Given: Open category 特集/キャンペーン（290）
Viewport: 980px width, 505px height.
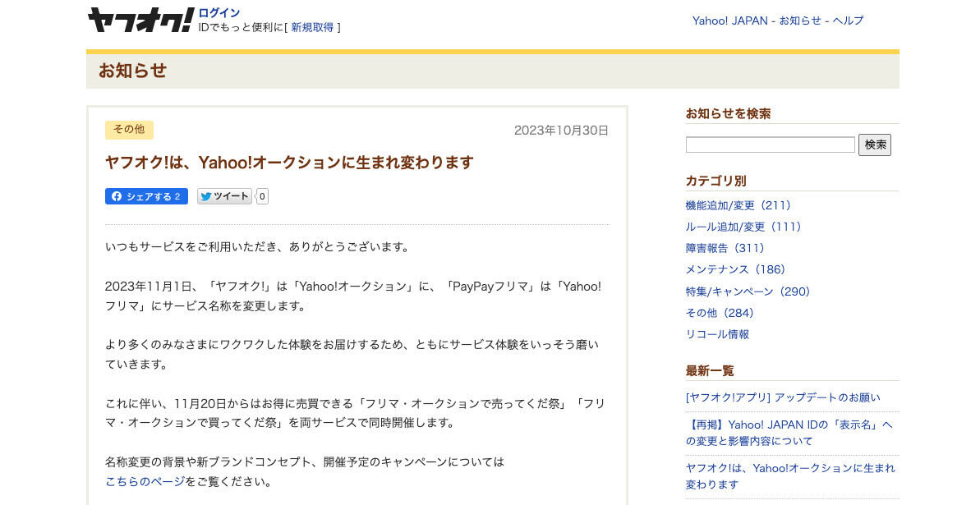Looking at the screenshot, I should pos(748,292).
